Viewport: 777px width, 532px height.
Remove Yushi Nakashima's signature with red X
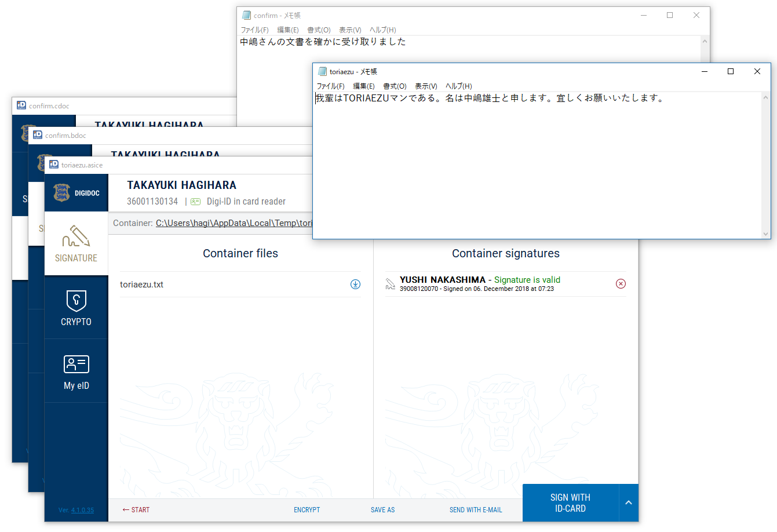621,283
